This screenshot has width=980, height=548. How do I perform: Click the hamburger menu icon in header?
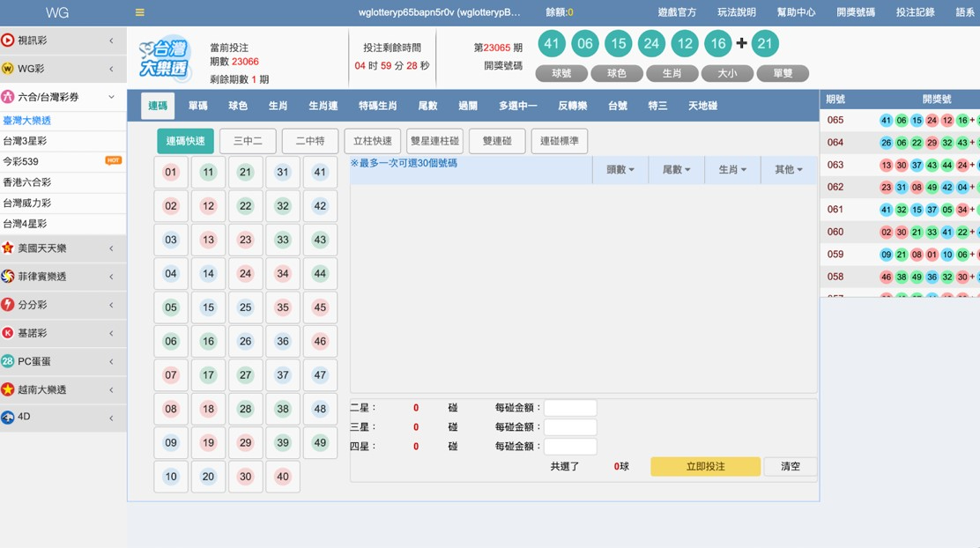[139, 12]
